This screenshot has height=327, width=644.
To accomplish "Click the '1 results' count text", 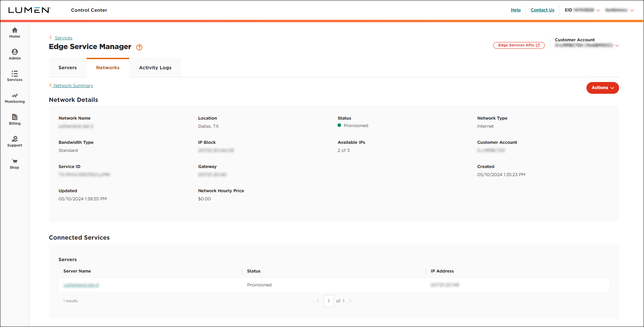I will (x=70, y=301).
